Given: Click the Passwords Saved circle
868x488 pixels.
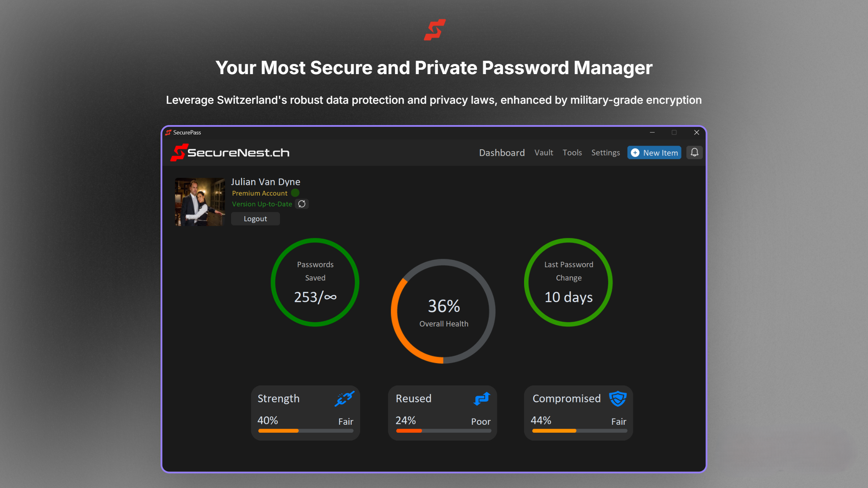Looking at the screenshot, I should [x=315, y=282].
